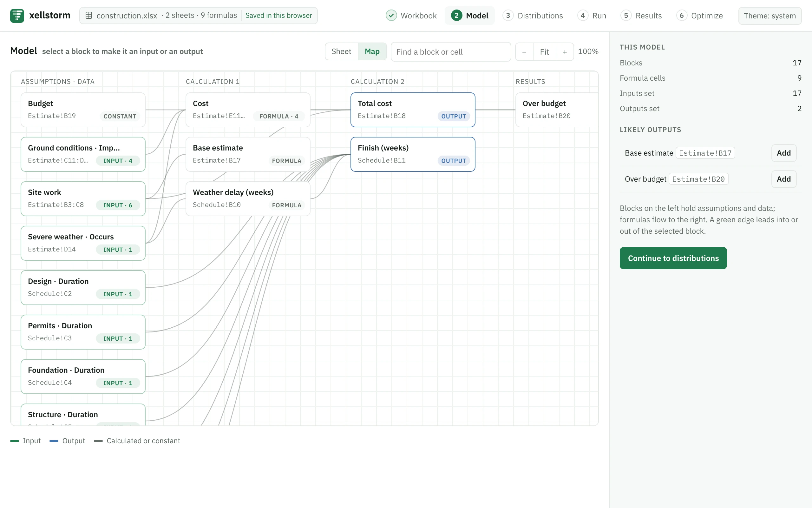Click the Fit zoom button
The height and width of the screenshot is (508, 812).
tap(544, 52)
